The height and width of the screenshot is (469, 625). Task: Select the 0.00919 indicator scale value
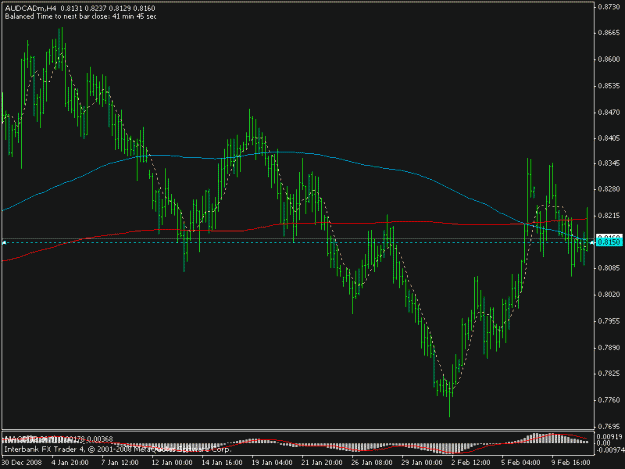coord(609,437)
